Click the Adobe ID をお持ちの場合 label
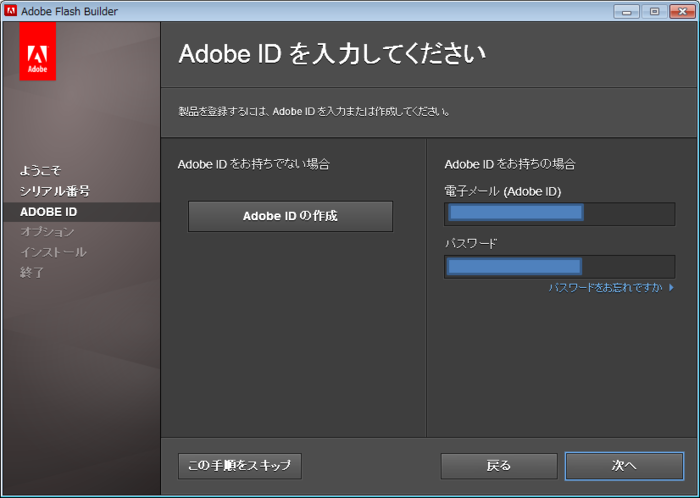Image resolution: width=700 pixels, height=498 pixels. click(x=510, y=164)
